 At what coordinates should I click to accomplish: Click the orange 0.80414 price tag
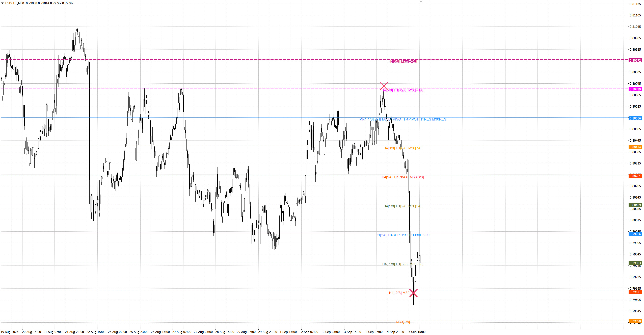pos(635,147)
